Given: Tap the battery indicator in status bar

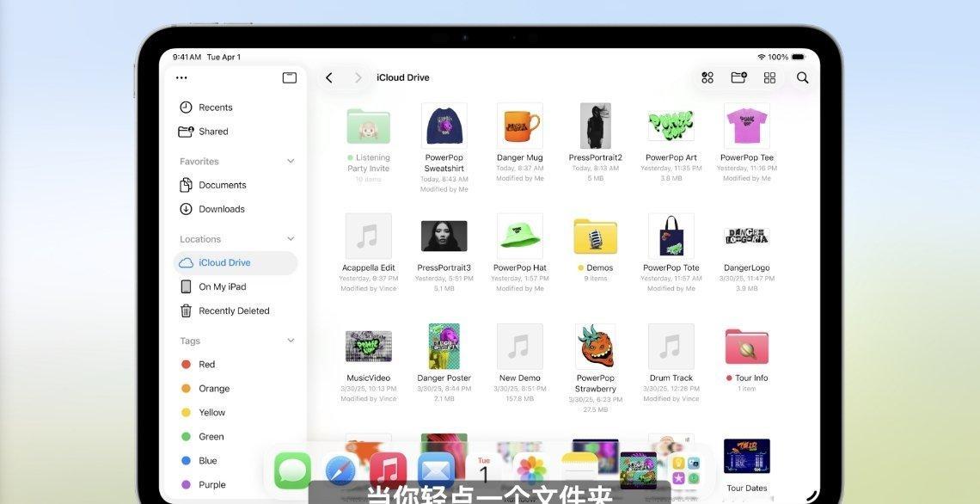Looking at the screenshot, I should tap(798, 57).
